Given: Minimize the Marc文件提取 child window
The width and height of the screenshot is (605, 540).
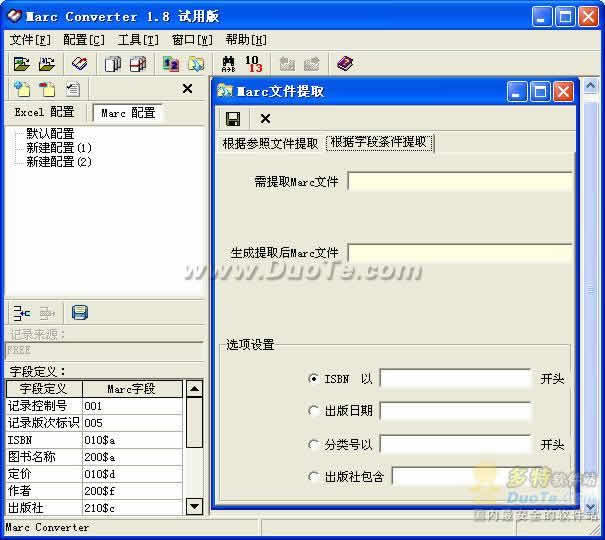Looking at the screenshot, I should pyautogui.click(x=517, y=91).
